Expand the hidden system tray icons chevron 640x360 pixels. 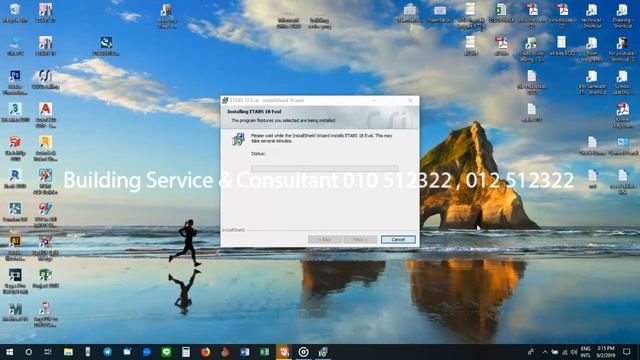coord(545,352)
